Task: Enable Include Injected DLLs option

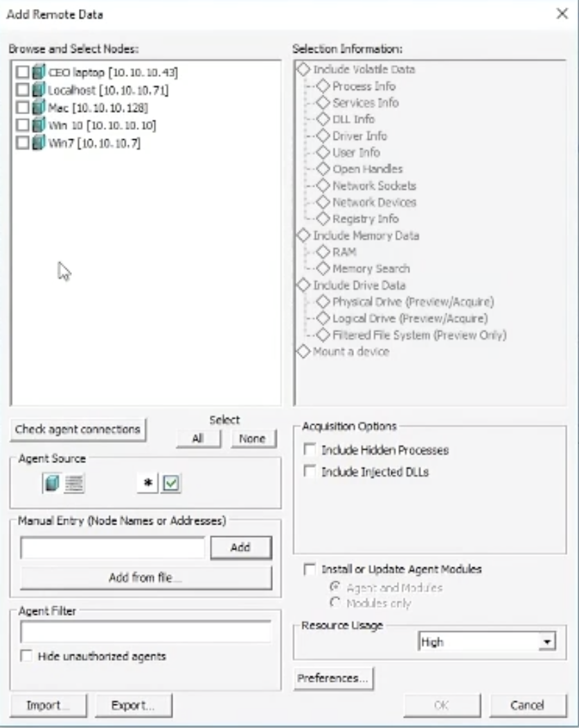Action: [310, 473]
